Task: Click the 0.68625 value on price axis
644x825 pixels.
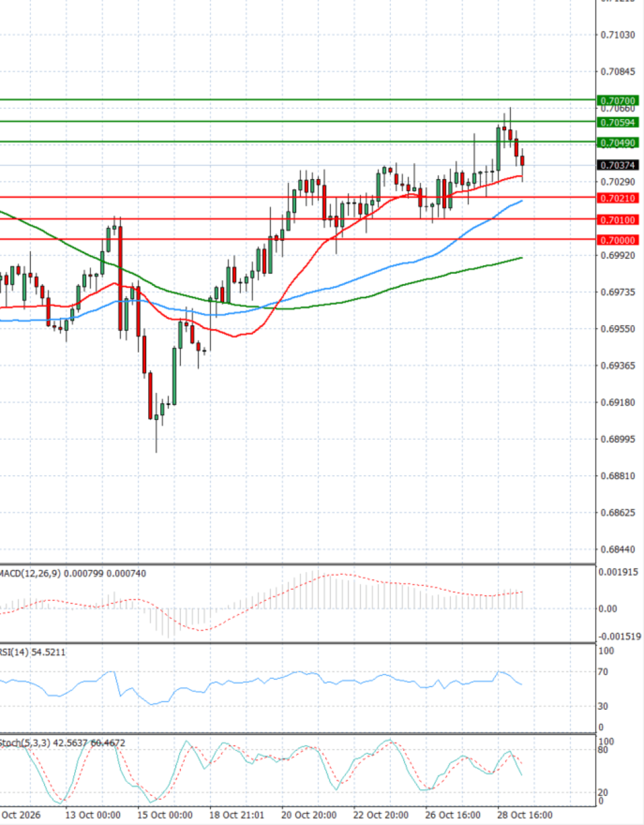Action: click(x=618, y=513)
